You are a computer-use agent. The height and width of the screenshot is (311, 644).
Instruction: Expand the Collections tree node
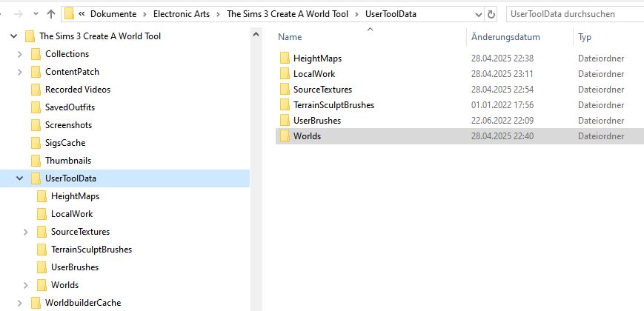tap(19, 54)
